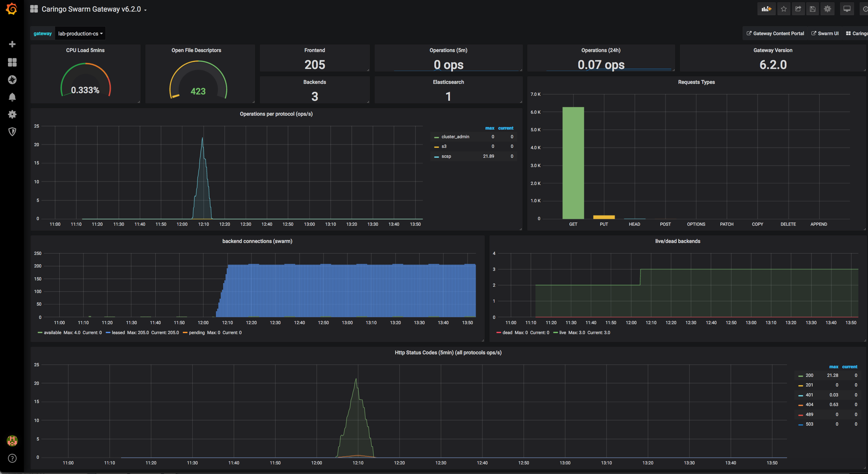Toggle the scsp series in the legend
The image size is (868, 474).
tap(446, 156)
